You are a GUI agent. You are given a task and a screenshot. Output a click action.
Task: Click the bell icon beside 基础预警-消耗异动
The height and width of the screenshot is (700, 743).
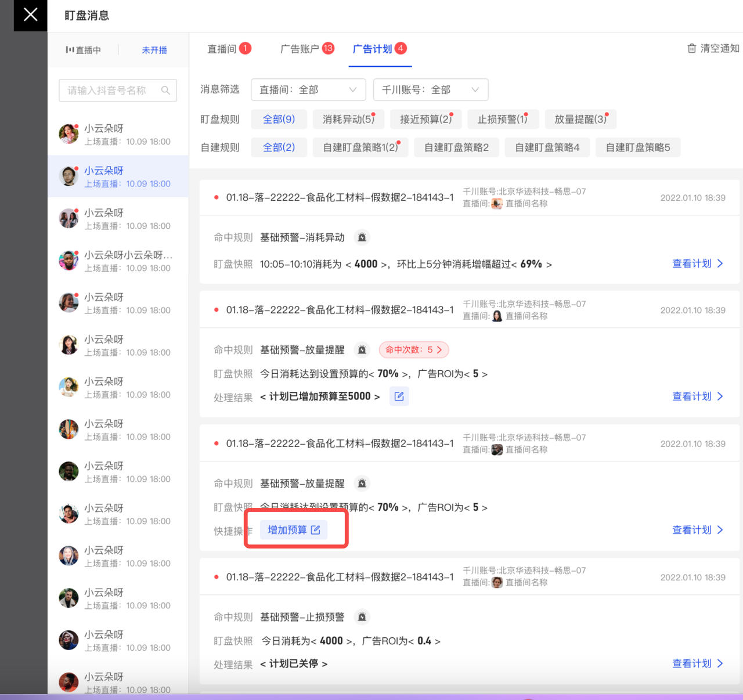pyautogui.click(x=362, y=237)
